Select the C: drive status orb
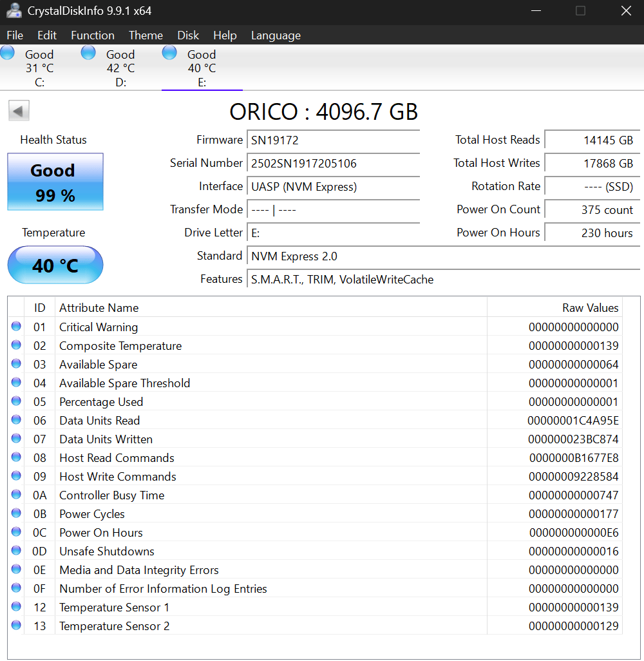 pos(7,53)
